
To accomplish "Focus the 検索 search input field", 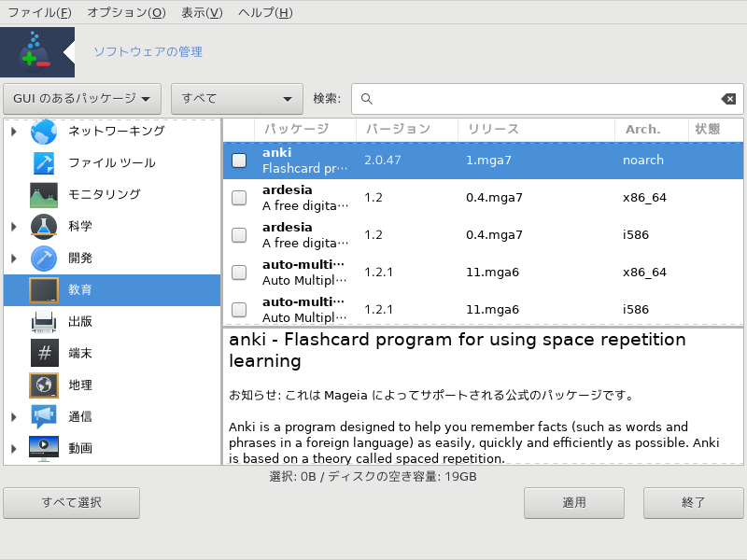I will click(x=547, y=99).
